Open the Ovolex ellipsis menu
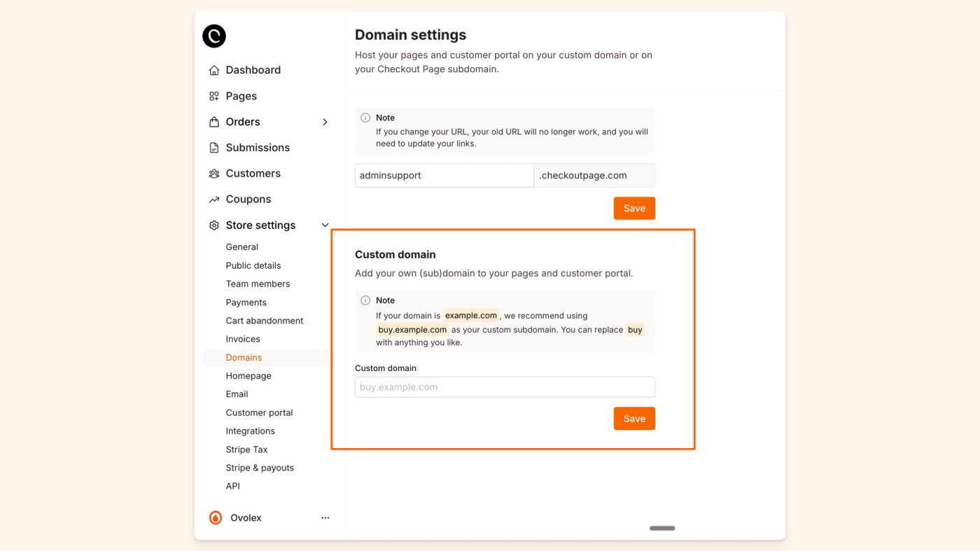 tap(325, 517)
